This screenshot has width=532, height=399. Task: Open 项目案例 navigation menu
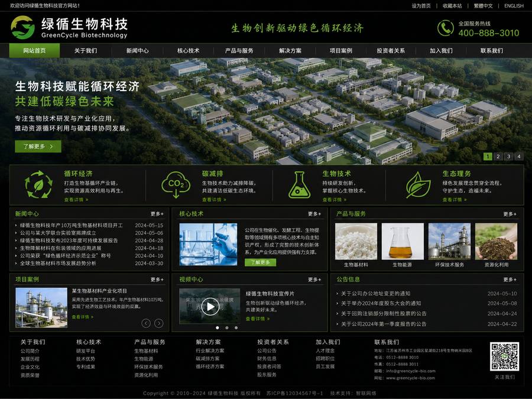click(340, 51)
